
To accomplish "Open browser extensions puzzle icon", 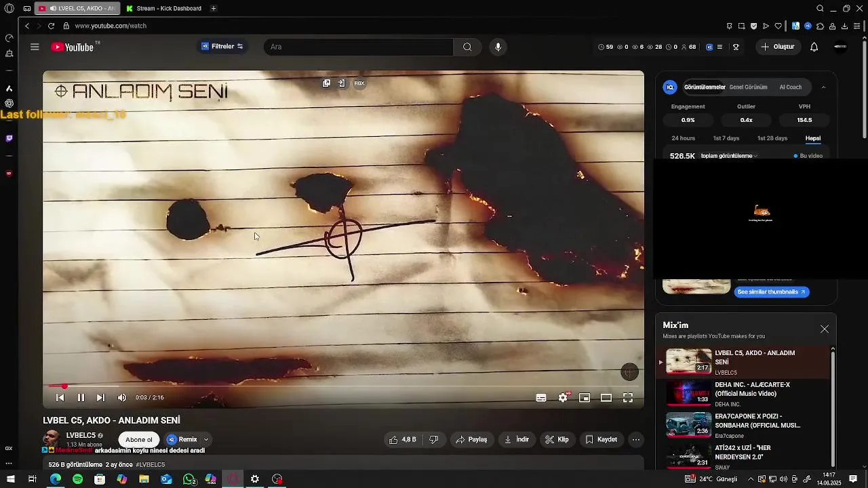I will (x=820, y=26).
